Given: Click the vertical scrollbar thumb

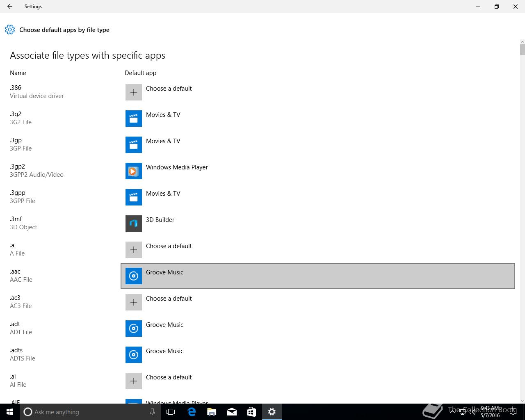Looking at the screenshot, I should point(522,50).
